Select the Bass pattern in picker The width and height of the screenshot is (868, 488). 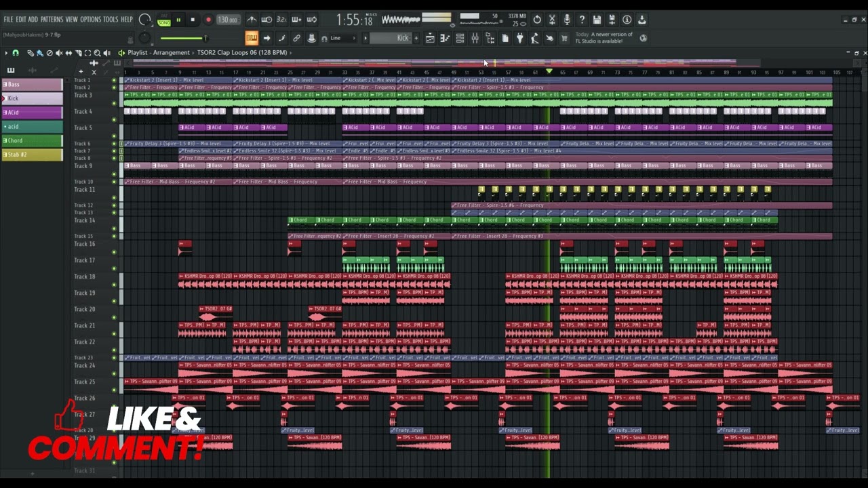[32, 84]
